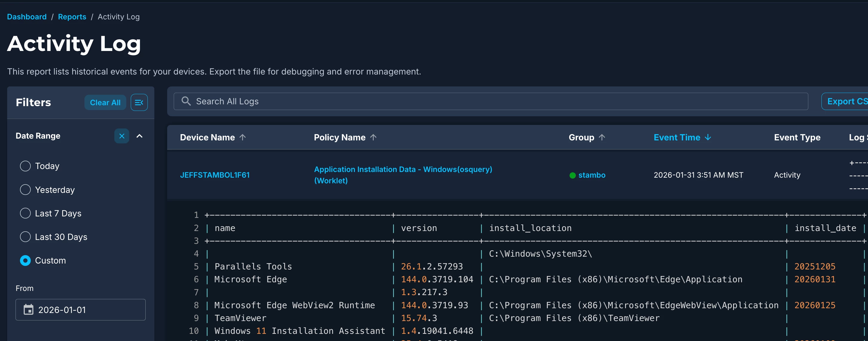Viewport: 868px width, 341px height.
Task: Select the Today date range option
Action: (x=25, y=166)
